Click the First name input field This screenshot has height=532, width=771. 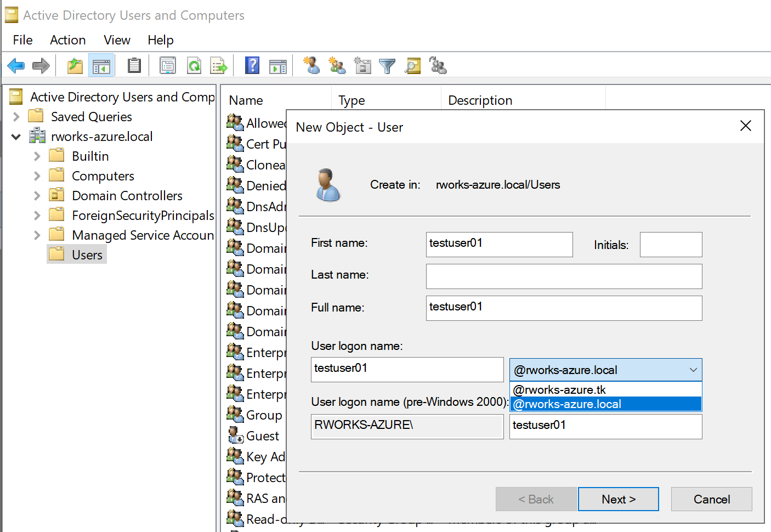point(500,244)
